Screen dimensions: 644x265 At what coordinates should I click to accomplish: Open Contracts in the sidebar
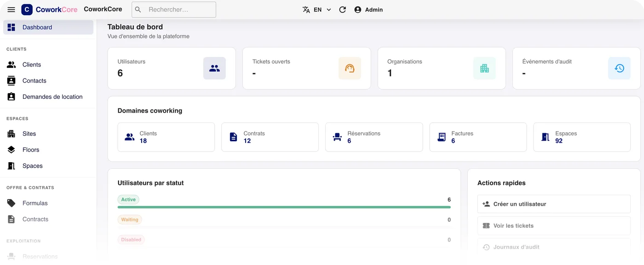coord(48,219)
